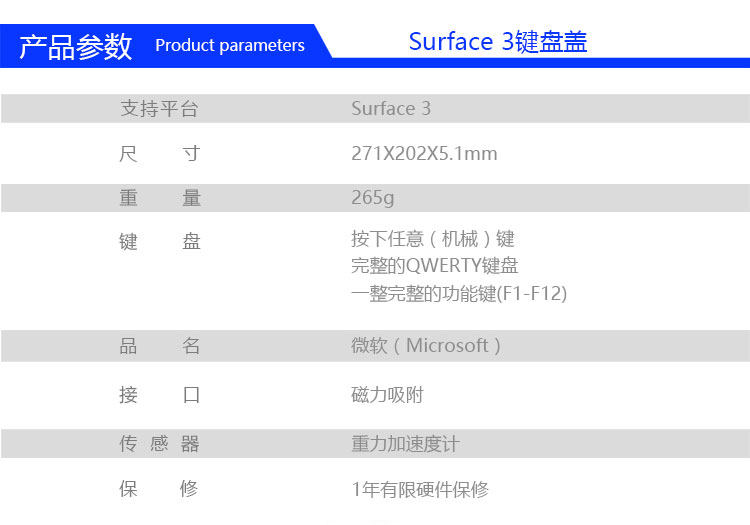Click the 产品参数 header title

tap(76, 46)
